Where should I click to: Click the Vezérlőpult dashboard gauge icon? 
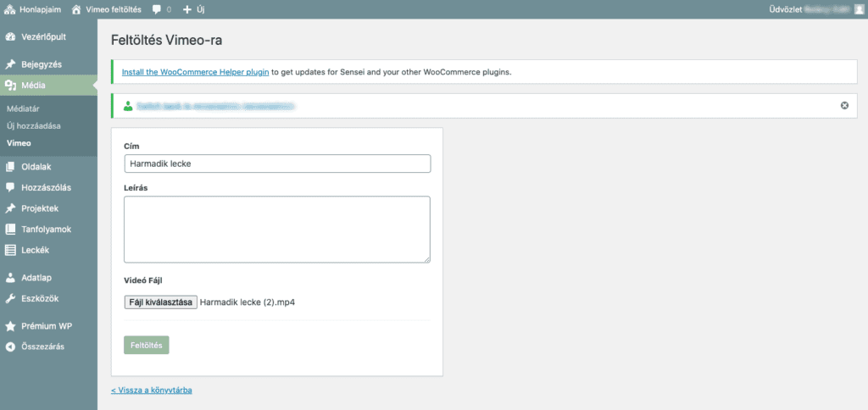10,37
